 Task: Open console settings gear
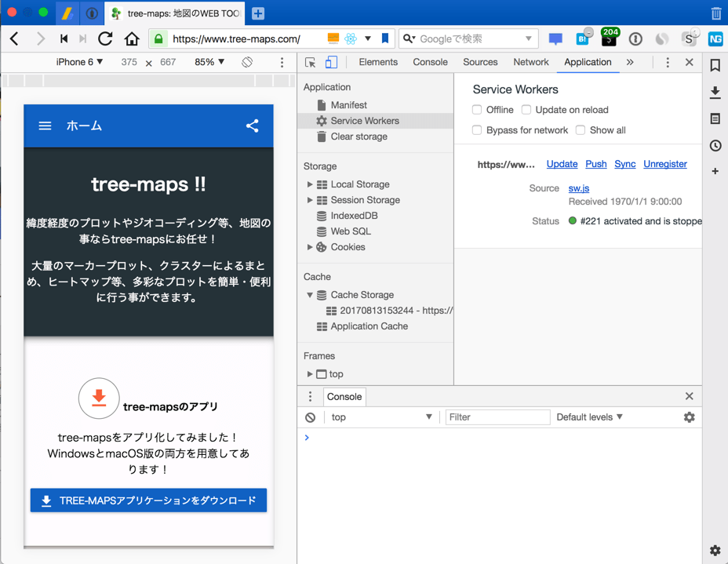tap(690, 417)
